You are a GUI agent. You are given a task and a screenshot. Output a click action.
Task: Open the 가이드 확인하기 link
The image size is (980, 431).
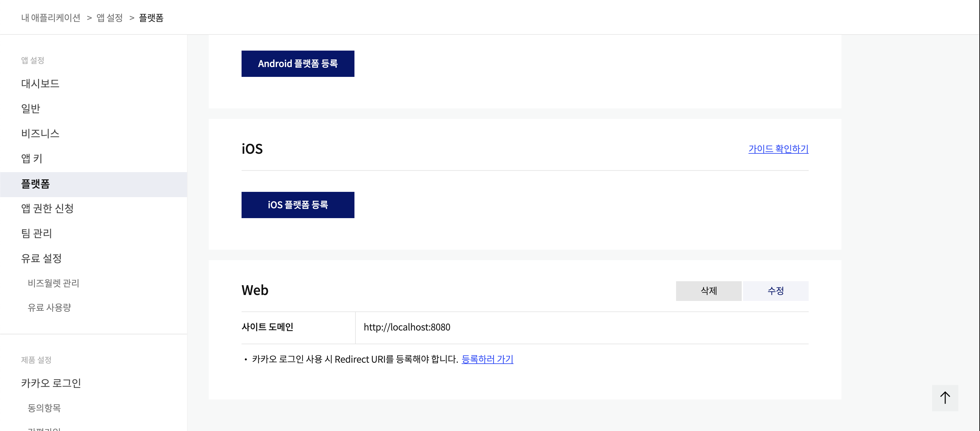click(778, 149)
